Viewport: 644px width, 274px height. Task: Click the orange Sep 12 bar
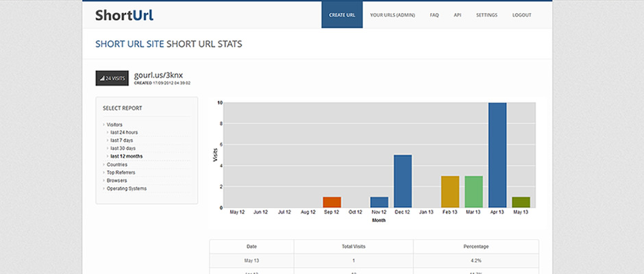coord(332,202)
